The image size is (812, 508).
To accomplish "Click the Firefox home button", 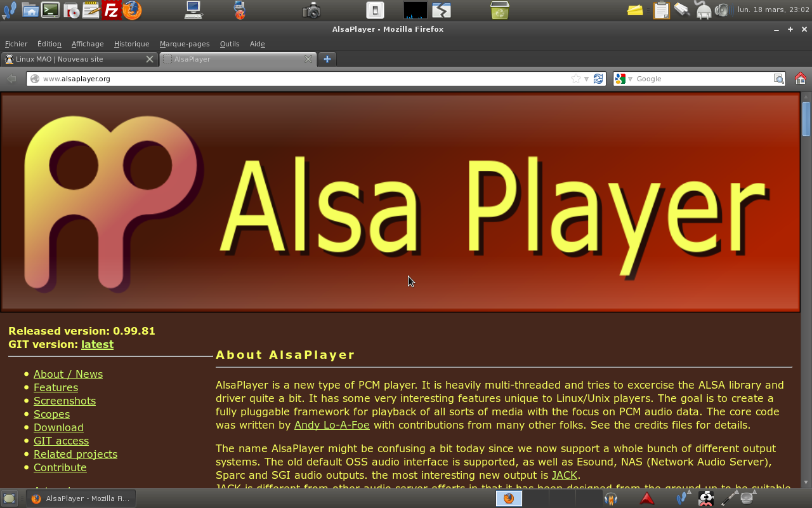I will (800, 79).
